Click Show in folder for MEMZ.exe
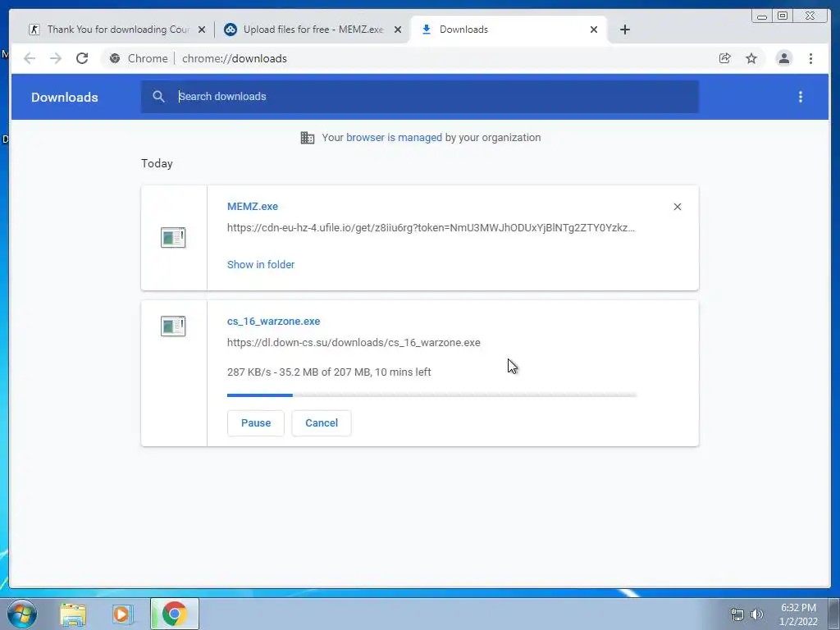 [x=261, y=265]
